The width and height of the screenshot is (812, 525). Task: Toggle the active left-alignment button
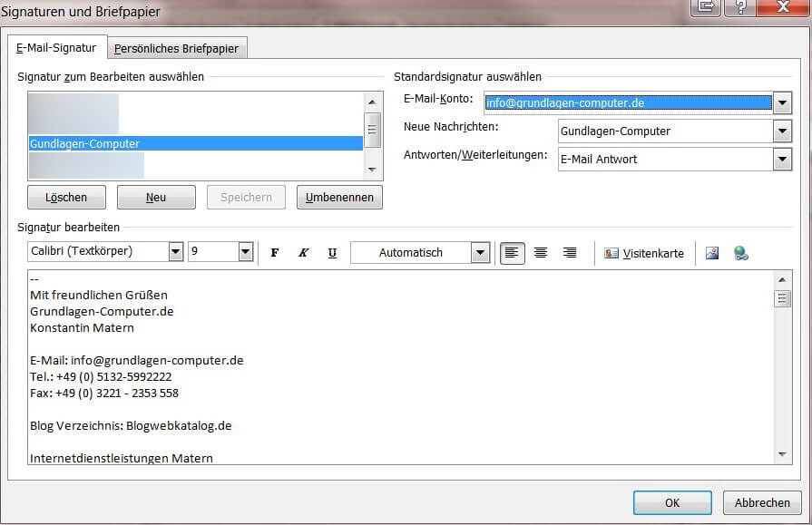click(x=512, y=252)
